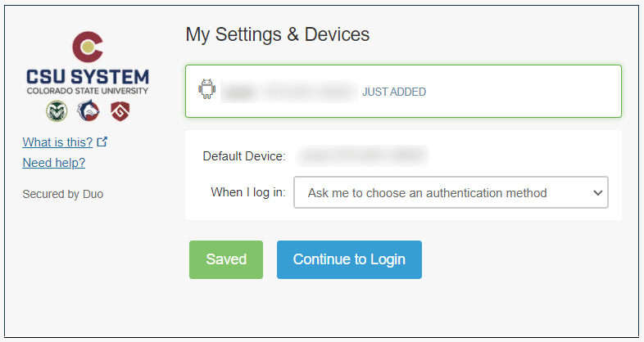Click the external link icon beside "What is this?"
Viewport: 644px width, 342px height.
(102, 142)
